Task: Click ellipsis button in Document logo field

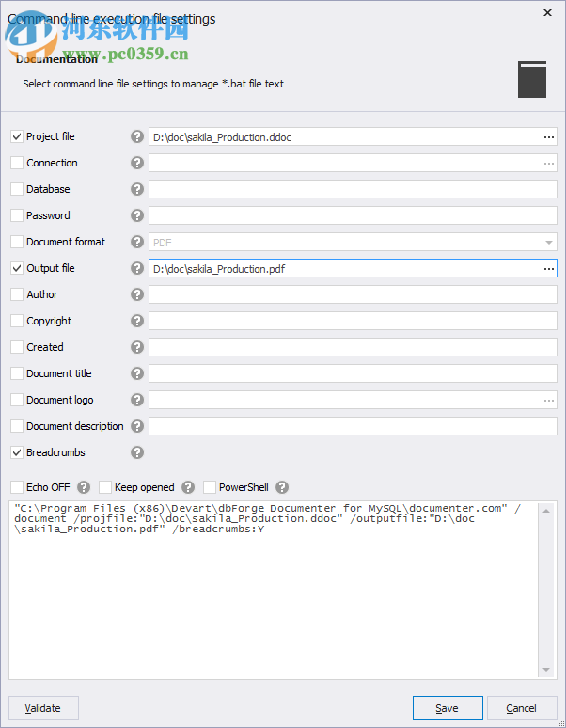Action: (549, 401)
